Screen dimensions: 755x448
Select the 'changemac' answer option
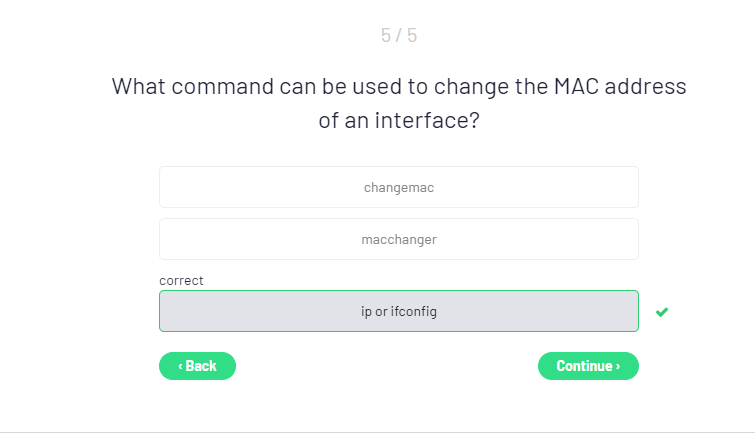(398, 187)
